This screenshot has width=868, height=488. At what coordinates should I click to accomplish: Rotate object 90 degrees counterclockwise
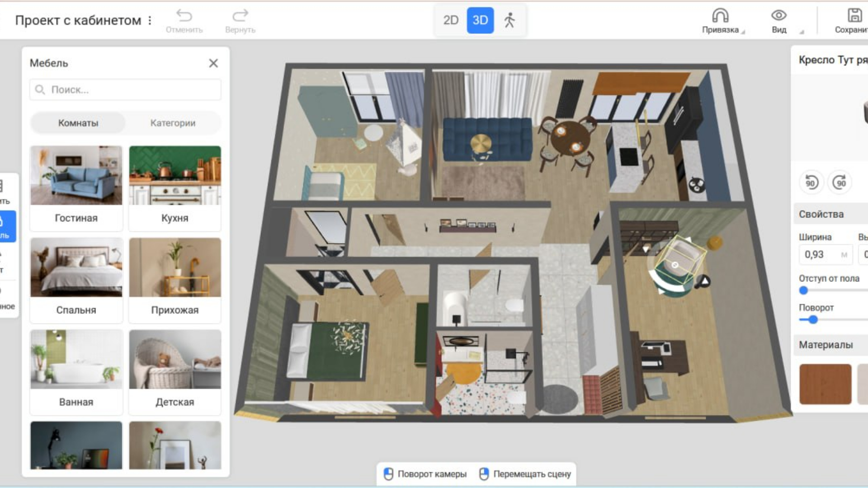[811, 183]
